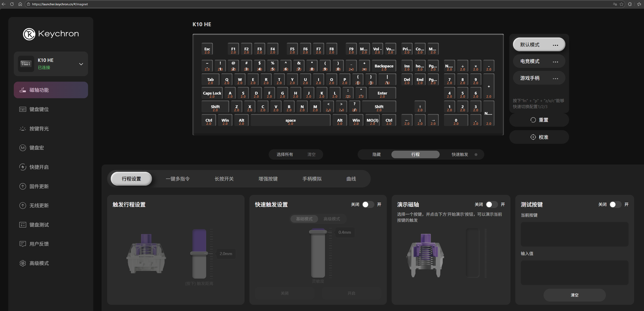Switch to the 一键多指令 tab
The height and width of the screenshot is (311, 644).
(x=177, y=179)
